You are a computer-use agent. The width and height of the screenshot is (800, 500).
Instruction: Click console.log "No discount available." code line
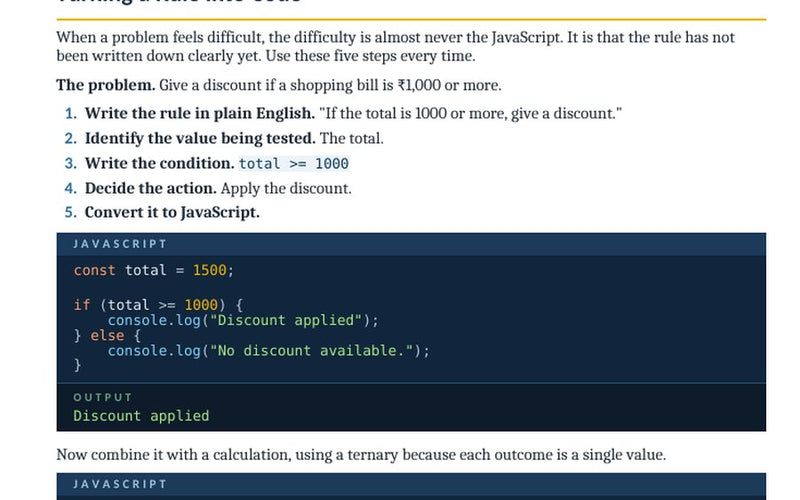(268, 351)
